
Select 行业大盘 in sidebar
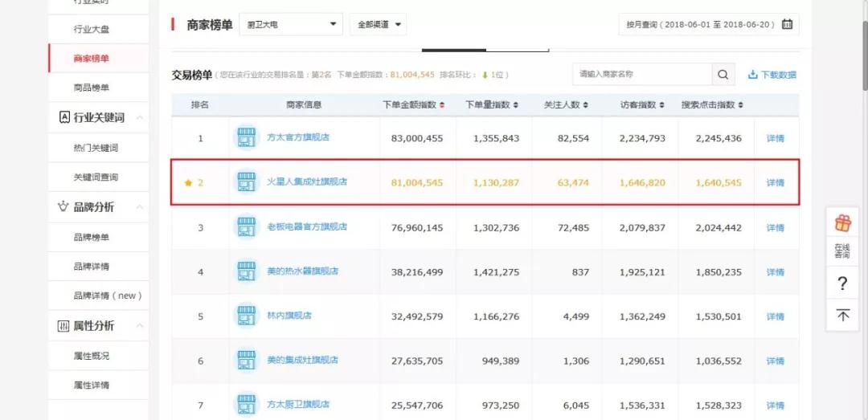click(x=92, y=30)
